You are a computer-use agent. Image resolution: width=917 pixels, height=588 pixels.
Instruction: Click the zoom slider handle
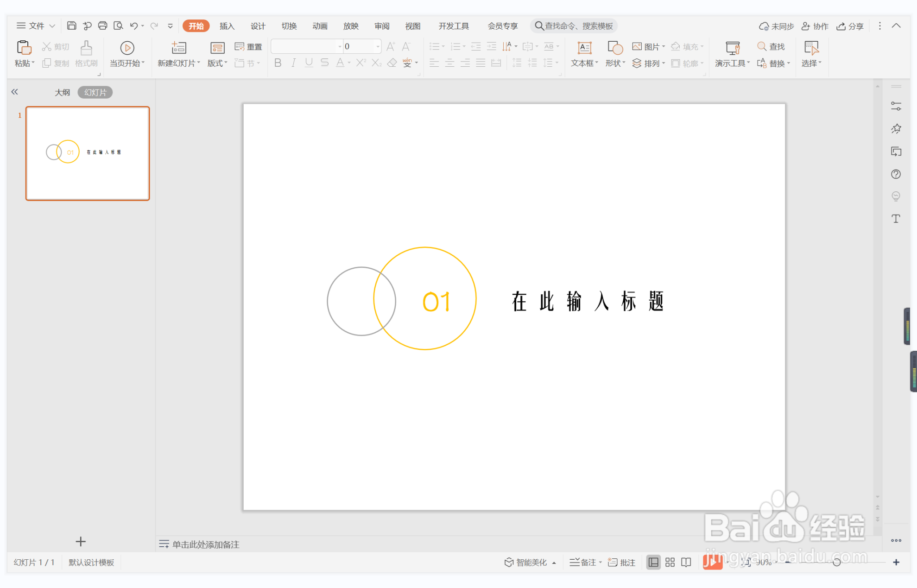coord(837,562)
